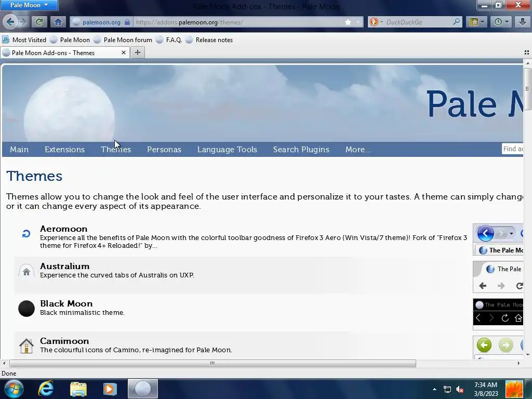The image size is (532, 399).
Task: Click the Camimoon house icon
Action: click(26, 345)
